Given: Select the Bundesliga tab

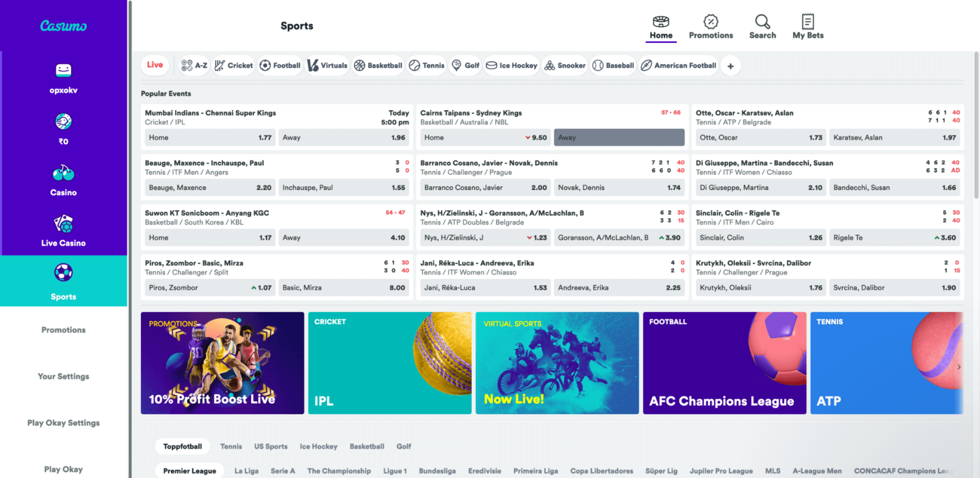Looking at the screenshot, I should coord(437,471).
